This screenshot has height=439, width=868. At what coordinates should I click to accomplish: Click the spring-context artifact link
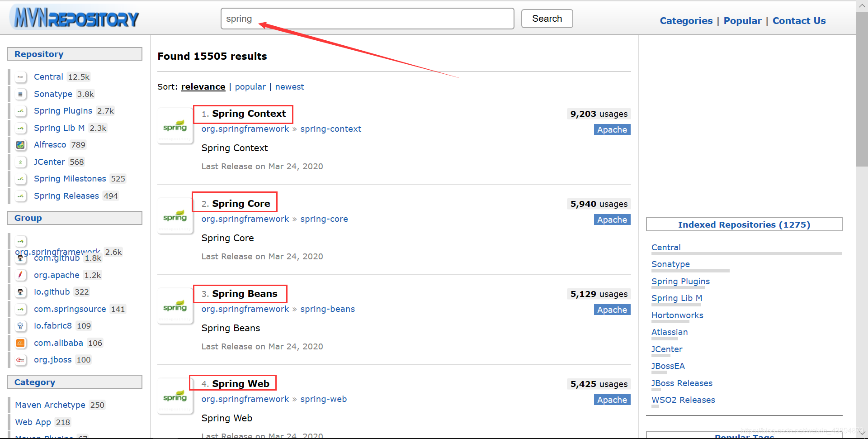point(330,129)
